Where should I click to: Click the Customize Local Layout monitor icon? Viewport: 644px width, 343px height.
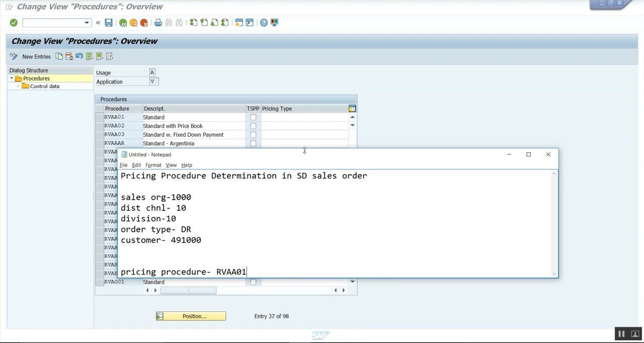point(274,23)
